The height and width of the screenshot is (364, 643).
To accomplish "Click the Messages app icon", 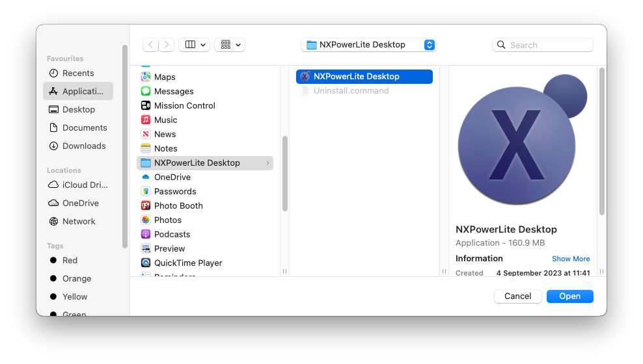I will point(146,91).
